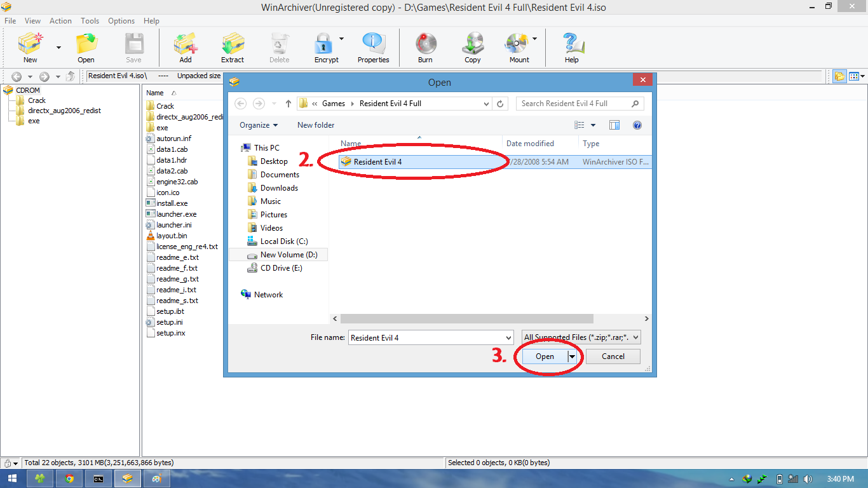Select Local Disk (C:) in the navigation pane

pos(283,241)
